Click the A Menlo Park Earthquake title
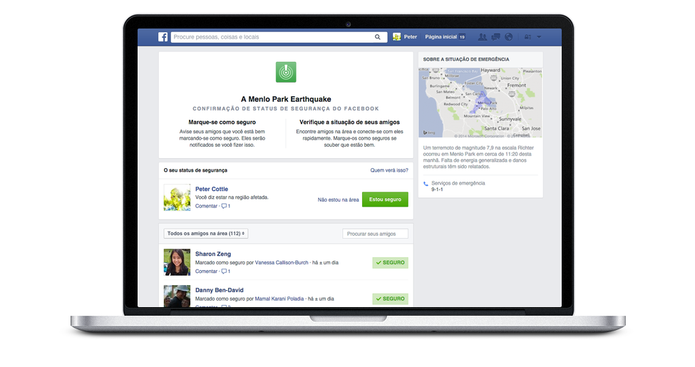Viewport: 695px width, 367px height. click(286, 99)
